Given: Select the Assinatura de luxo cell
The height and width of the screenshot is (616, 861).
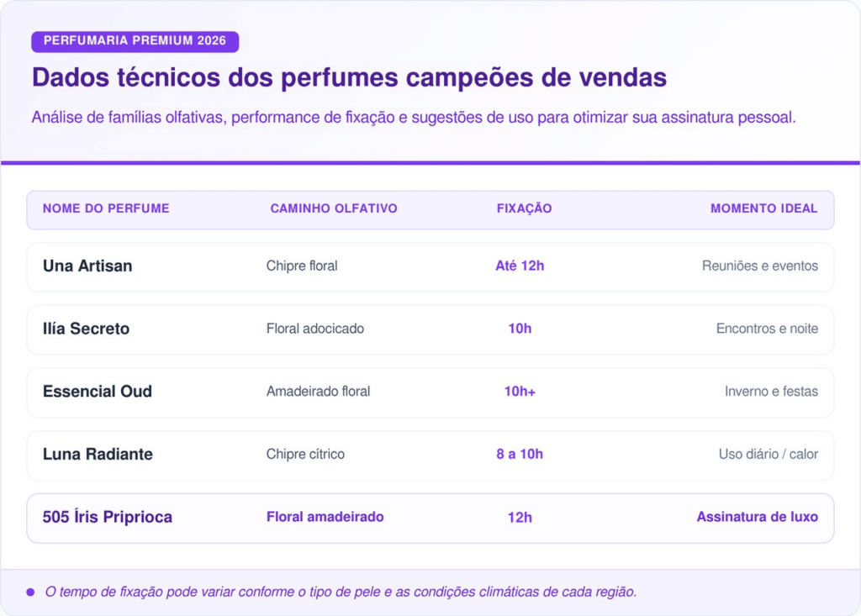Looking at the screenshot, I should [x=757, y=517].
